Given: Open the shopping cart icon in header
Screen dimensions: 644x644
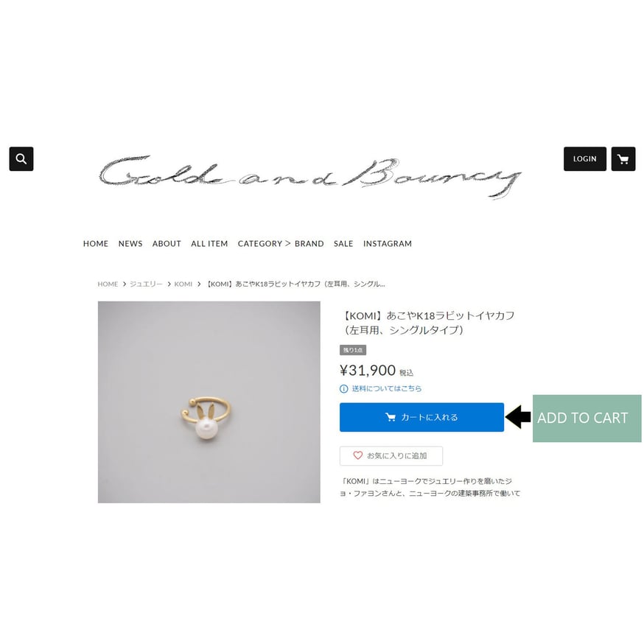Looking at the screenshot, I should 623,159.
